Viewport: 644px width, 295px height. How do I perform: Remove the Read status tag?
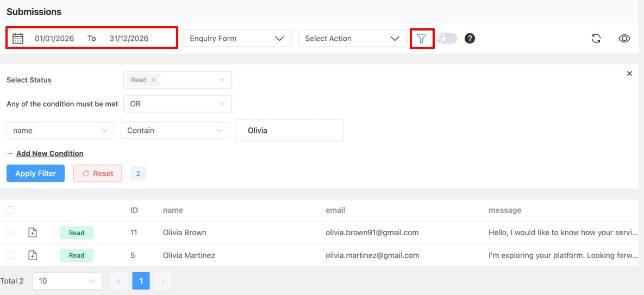click(153, 80)
